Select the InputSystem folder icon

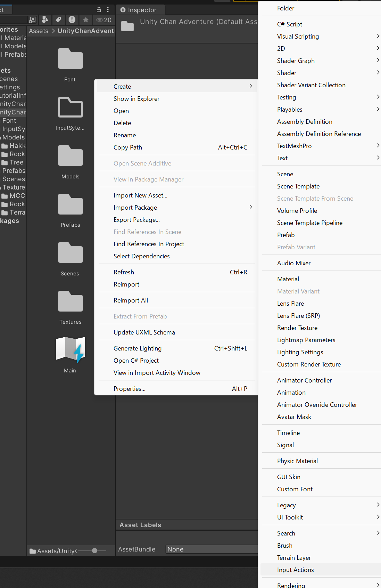click(x=70, y=107)
